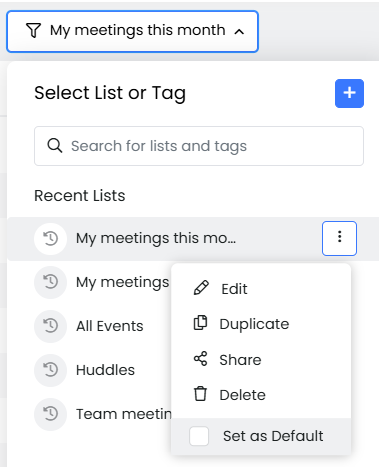Focus the Search for lists and tags field
This screenshot has height=467, width=379.
pyautogui.click(x=199, y=146)
